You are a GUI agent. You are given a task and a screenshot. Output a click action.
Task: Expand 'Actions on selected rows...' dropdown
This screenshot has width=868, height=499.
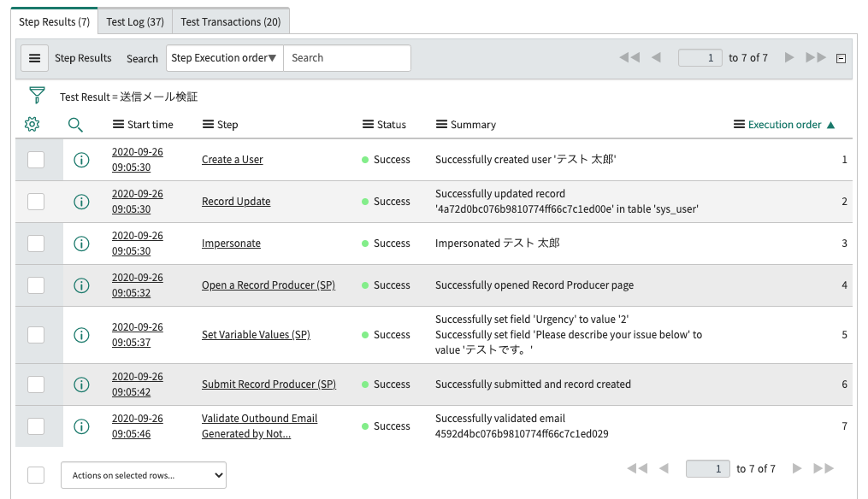click(144, 475)
